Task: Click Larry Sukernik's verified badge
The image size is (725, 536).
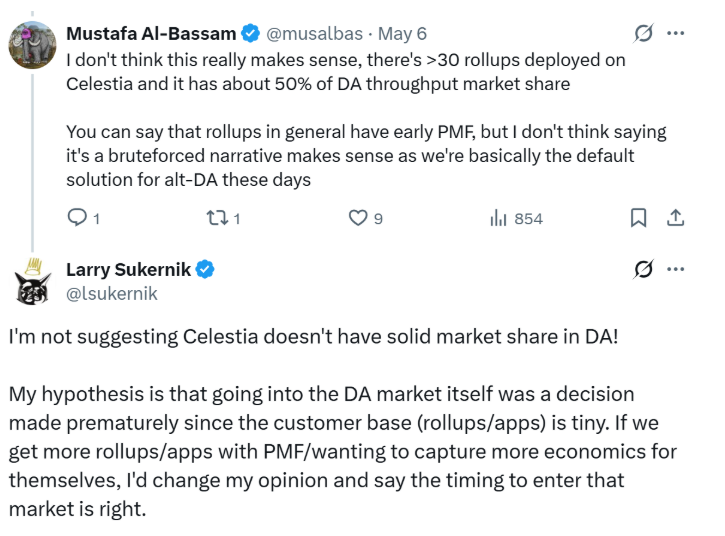Action: point(206,270)
